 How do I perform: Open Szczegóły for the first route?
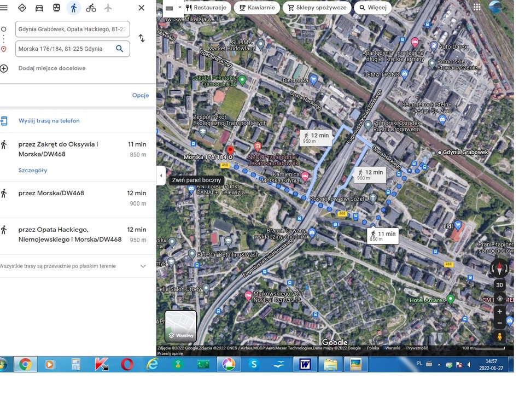(33, 170)
